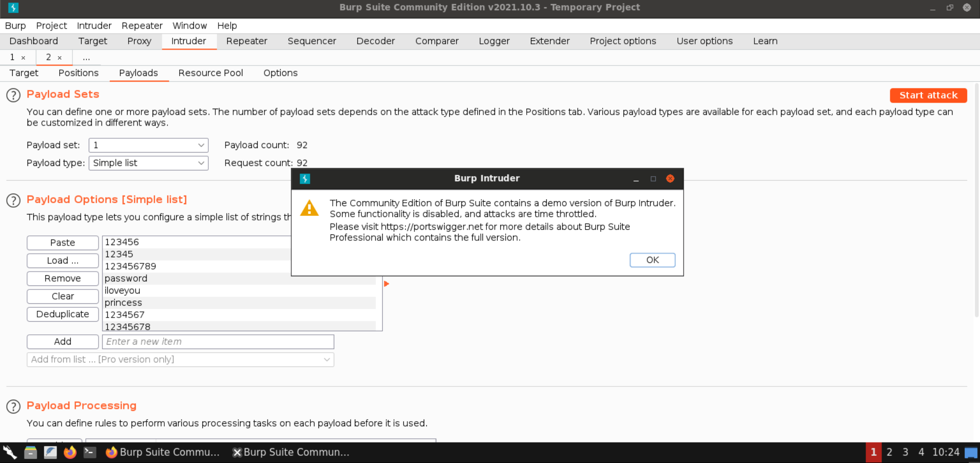Screen dimensions: 980x463
Task: Close Intruder attack tab 1
Action: coord(23,58)
